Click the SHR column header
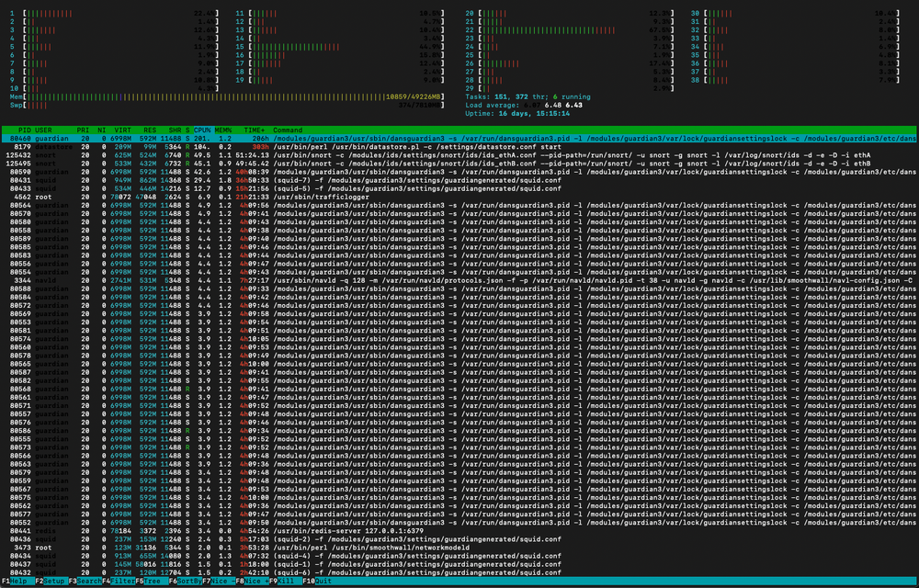Image resolution: width=919 pixels, height=588 pixels. pyautogui.click(x=175, y=130)
